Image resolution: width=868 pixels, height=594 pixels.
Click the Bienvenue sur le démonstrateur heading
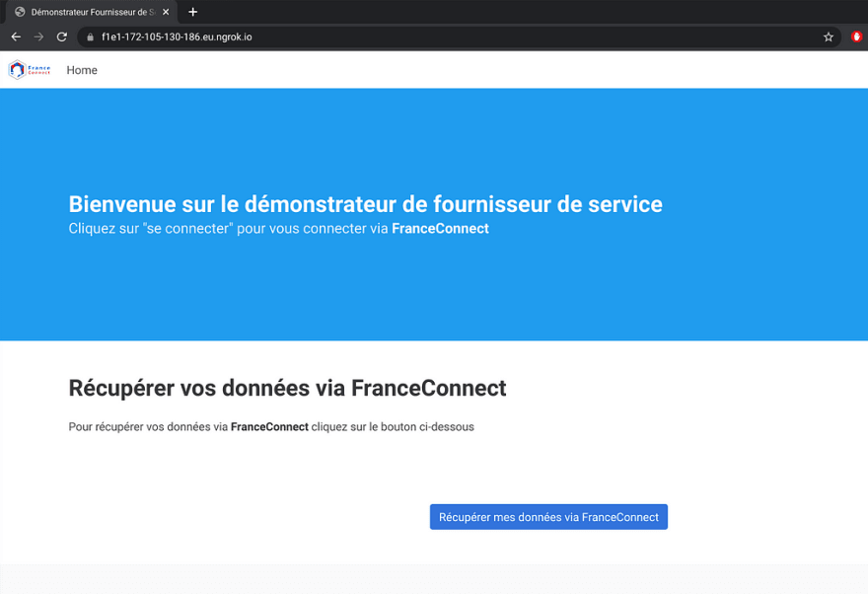[365, 204]
